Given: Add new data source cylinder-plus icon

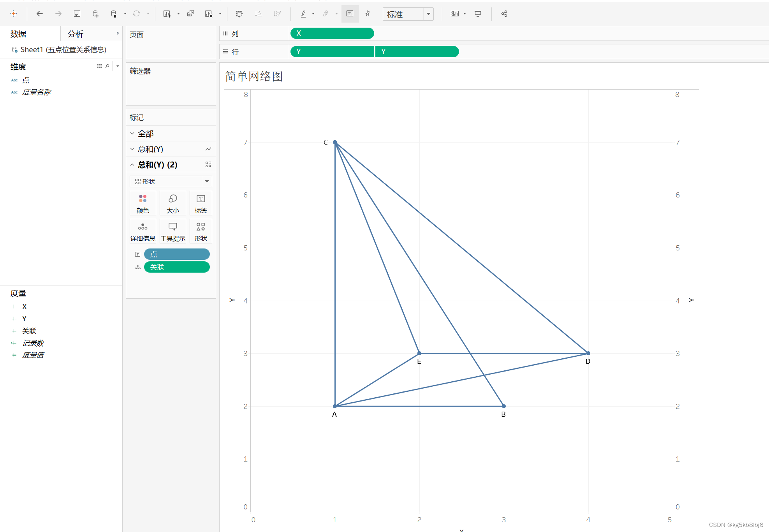Looking at the screenshot, I should pos(95,14).
